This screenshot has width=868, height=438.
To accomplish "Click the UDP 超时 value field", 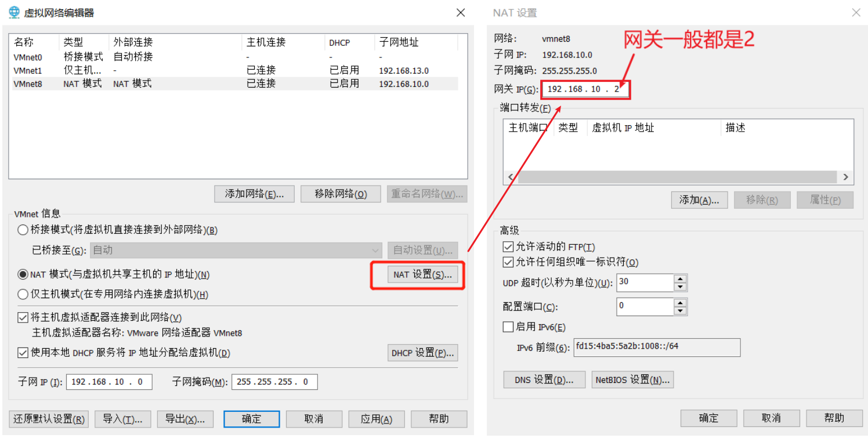I will coord(645,283).
